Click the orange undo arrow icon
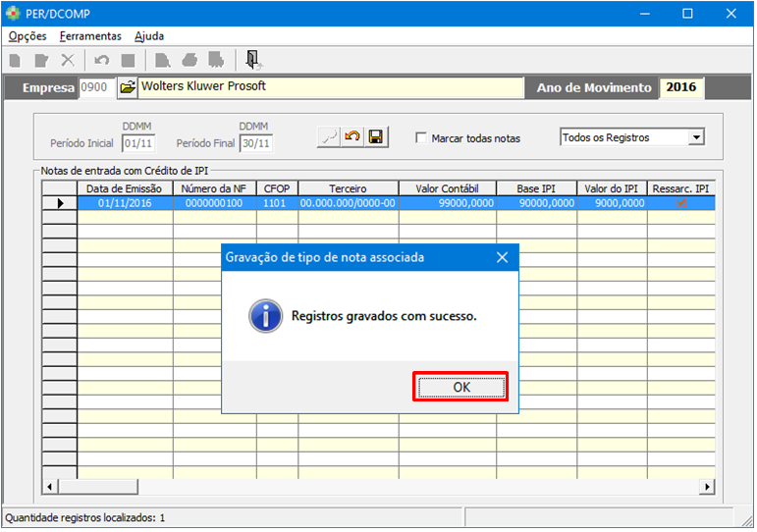Viewport: 757px width, 532px height. pyautogui.click(x=352, y=137)
